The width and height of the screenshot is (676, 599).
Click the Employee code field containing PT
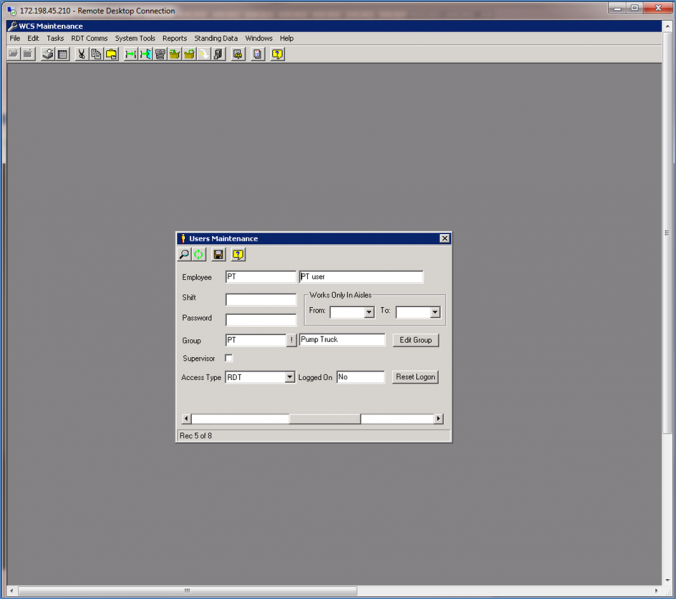[261, 277]
